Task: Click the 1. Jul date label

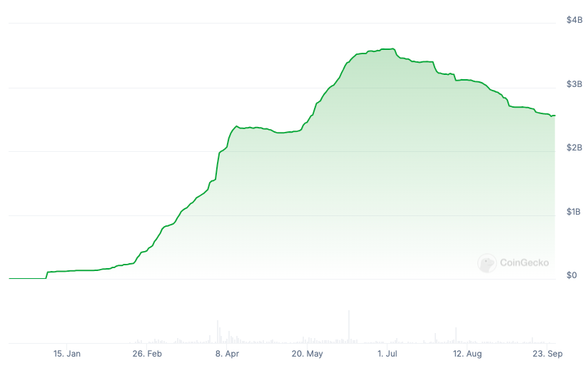Action: pyautogui.click(x=387, y=354)
